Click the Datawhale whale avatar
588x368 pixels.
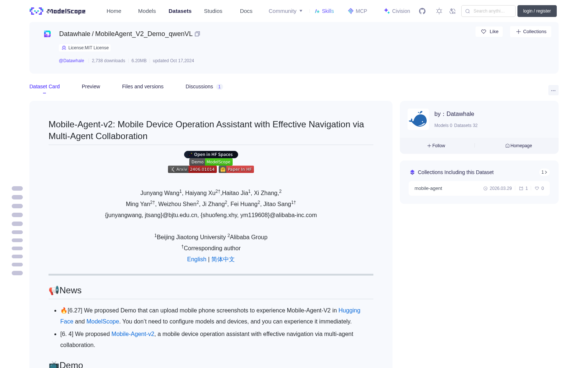(x=418, y=119)
